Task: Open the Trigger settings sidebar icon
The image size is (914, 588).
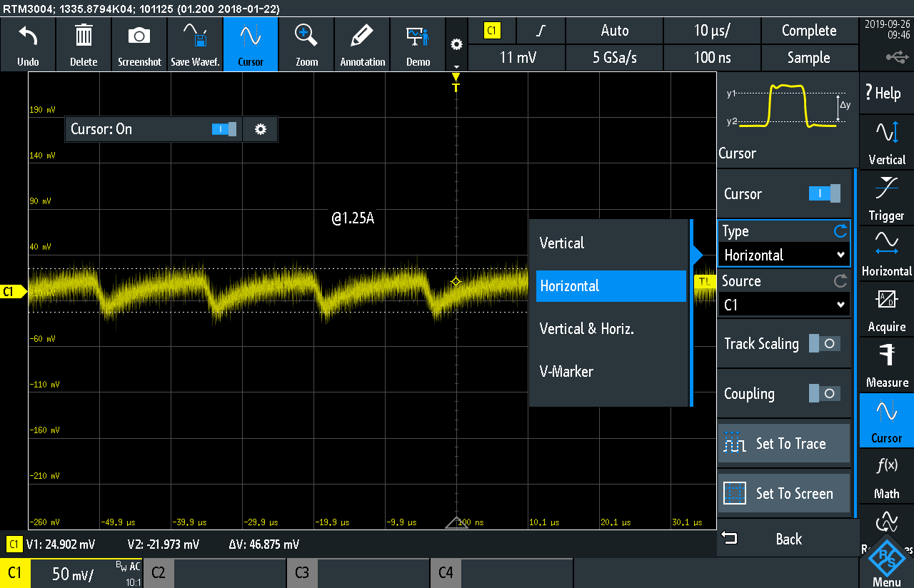Action: coord(887,197)
